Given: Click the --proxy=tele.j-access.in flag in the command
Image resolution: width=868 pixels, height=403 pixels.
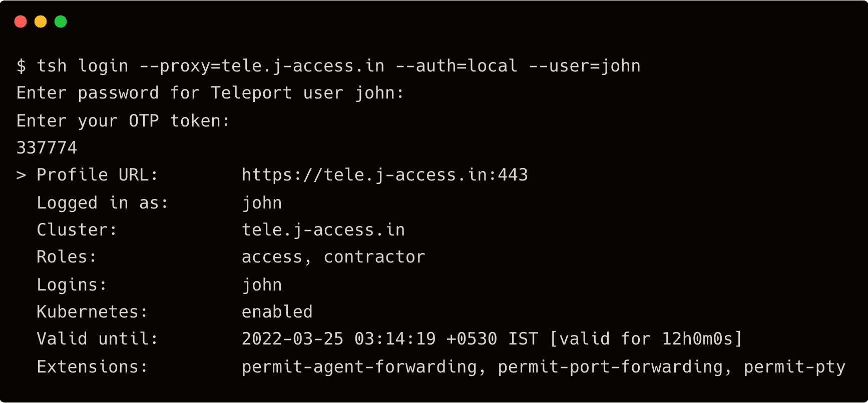Looking at the screenshot, I should (262, 66).
